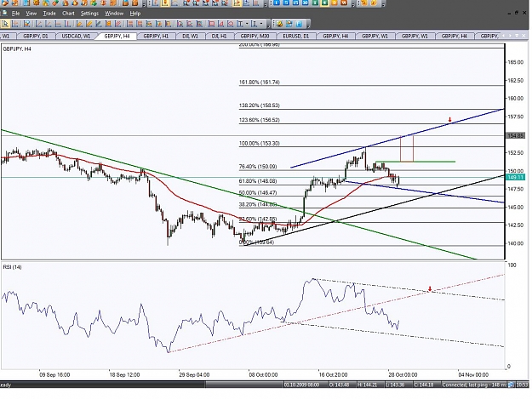This screenshot has width=532, height=399.
Task: Click the 100.00% (153.30) Fibonacci label
Action: pyautogui.click(x=260, y=144)
